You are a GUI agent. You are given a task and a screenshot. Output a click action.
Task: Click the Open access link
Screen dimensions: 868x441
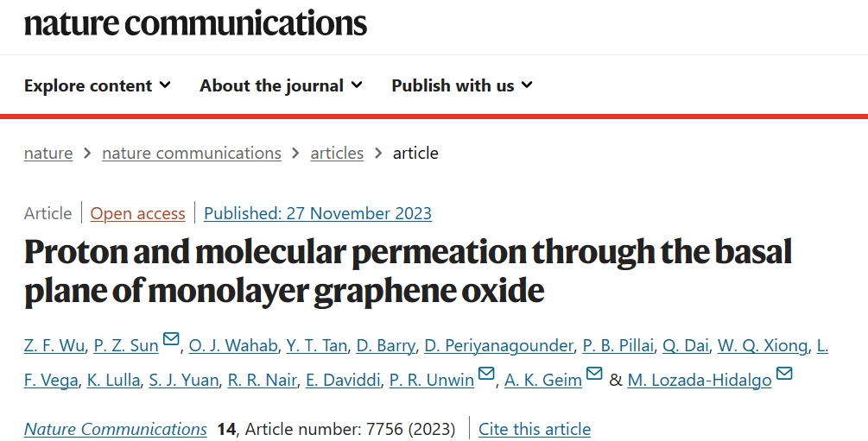click(138, 213)
